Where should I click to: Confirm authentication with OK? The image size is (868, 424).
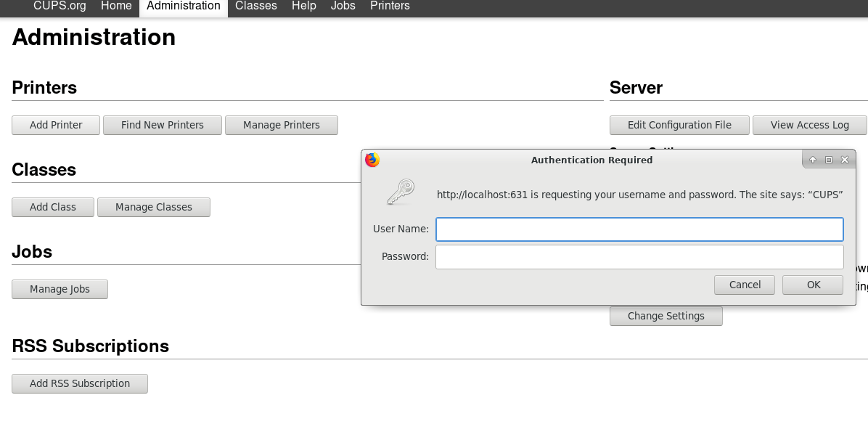click(x=813, y=285)
